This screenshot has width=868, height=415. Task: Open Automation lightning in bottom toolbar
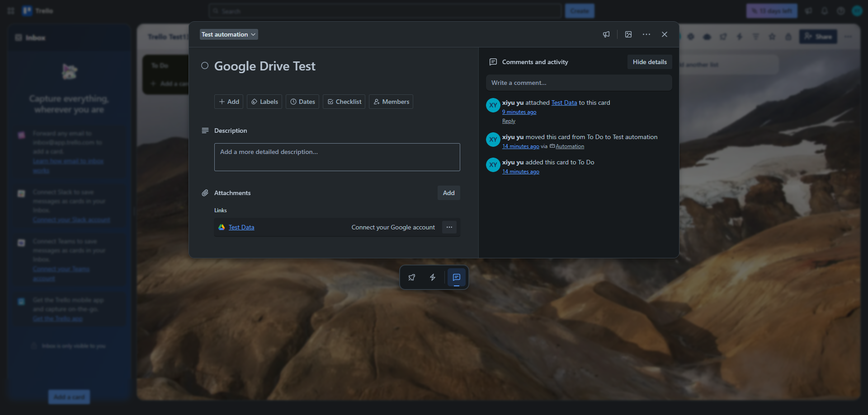point(433,277)
